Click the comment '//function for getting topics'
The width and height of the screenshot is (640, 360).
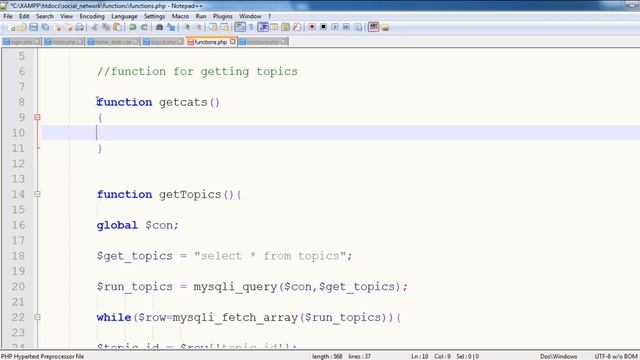tap(197, 71)
